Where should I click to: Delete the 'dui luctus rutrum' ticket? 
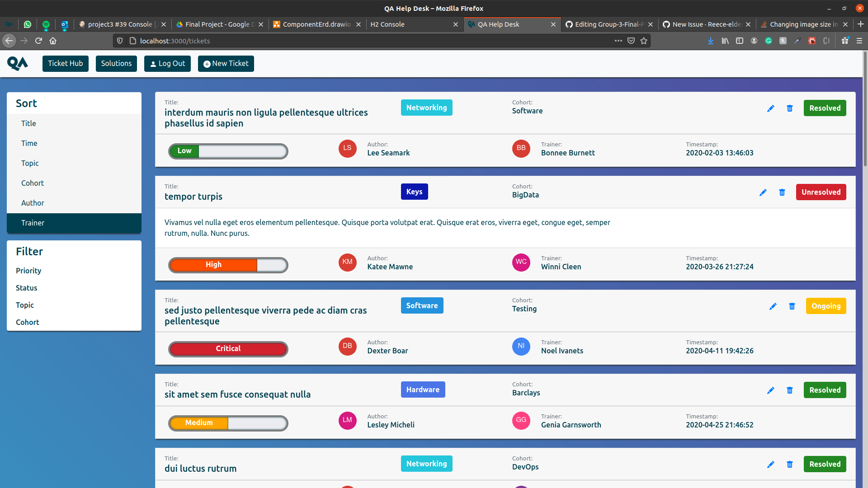[x=790, y=465]
